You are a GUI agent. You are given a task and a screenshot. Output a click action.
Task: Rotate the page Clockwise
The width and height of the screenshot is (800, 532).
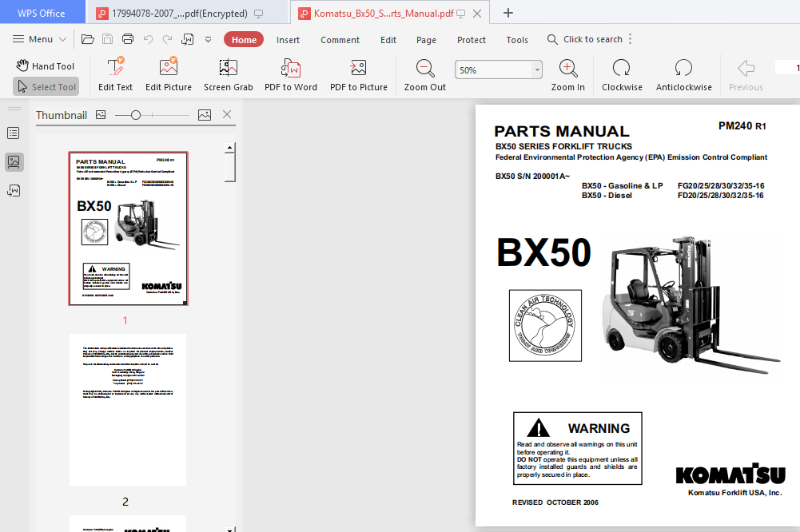(622, 74)
